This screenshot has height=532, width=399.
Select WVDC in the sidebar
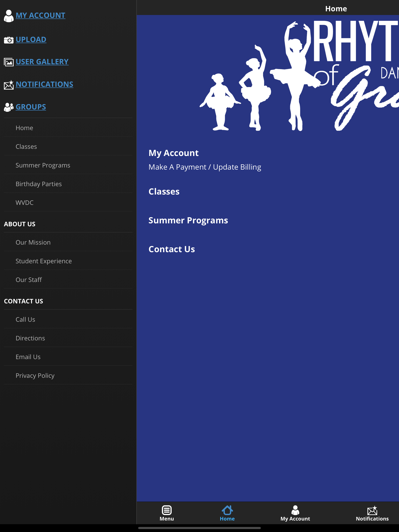tap(68, 203)
